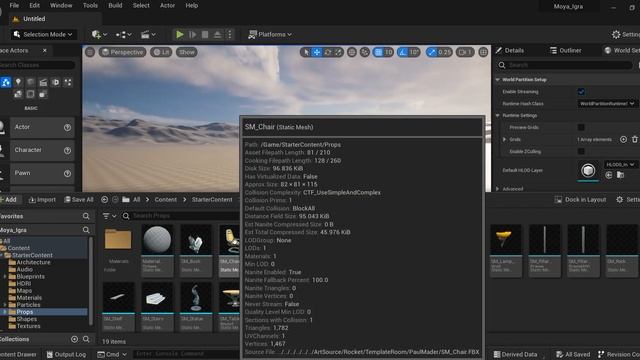
Task: Open the Runtime Hash Class combo box
Action: pyautogui.click(x=607, y=104)
